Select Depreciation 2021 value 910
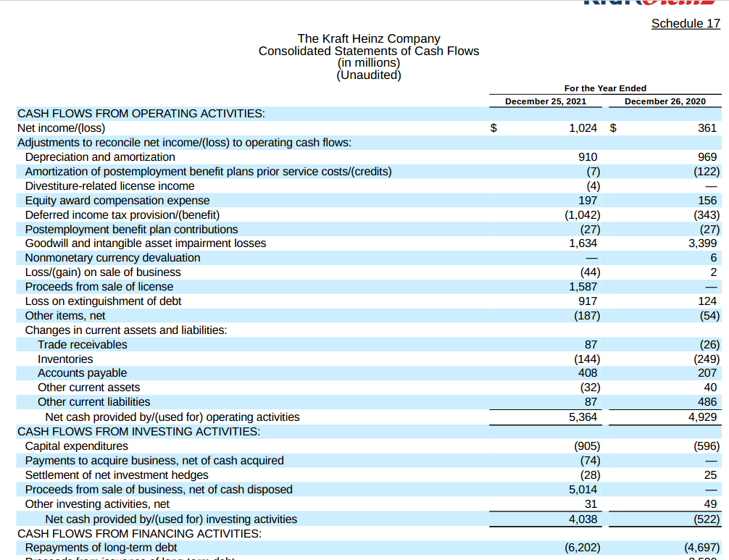Viewport: 729px width, 560px height. (588, 157)
